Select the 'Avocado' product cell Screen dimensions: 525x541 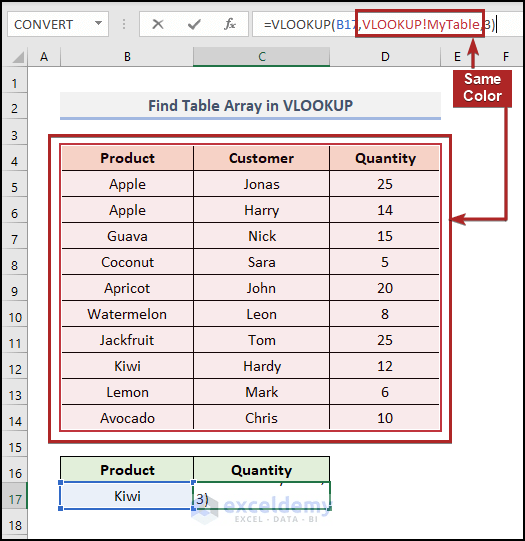click(127, 418)
